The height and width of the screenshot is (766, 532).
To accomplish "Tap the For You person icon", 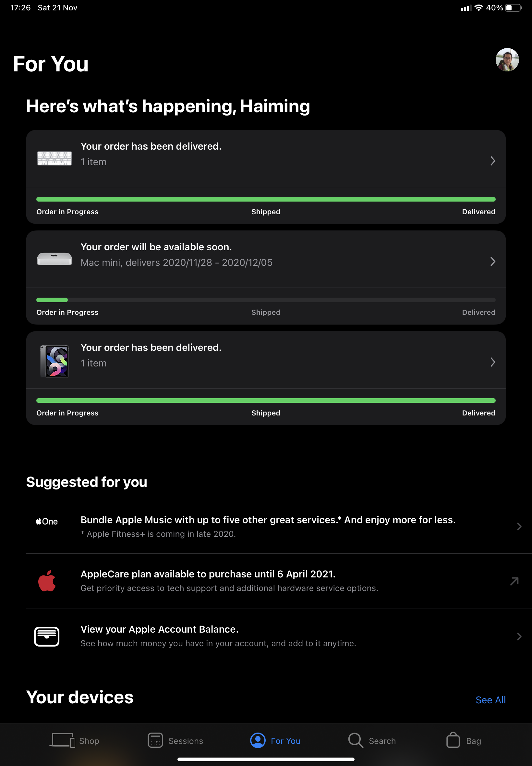I will (258, 740).
